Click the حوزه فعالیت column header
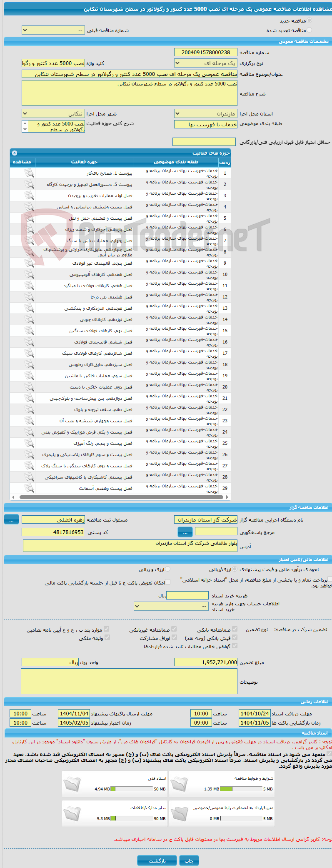 pyautogui.click(x=84, y=162)
